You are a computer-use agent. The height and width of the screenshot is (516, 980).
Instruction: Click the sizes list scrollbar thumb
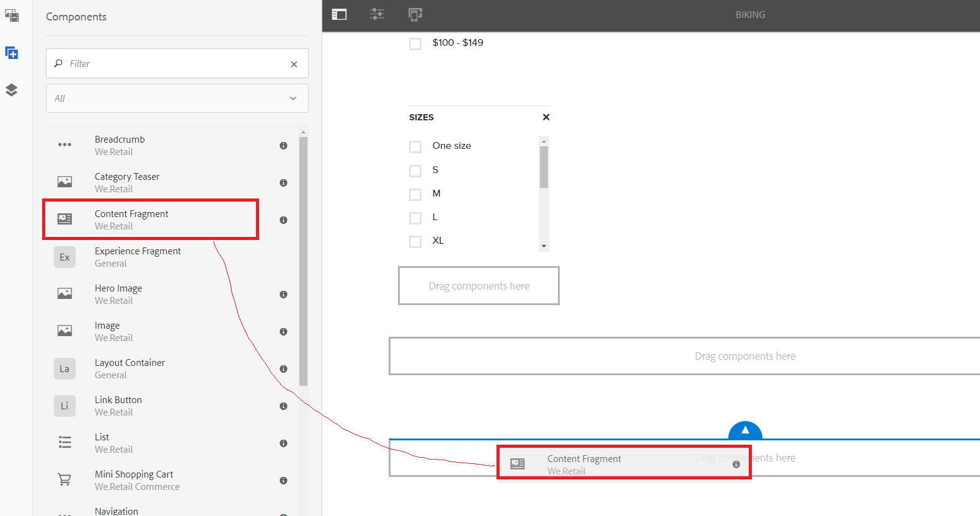544,167
